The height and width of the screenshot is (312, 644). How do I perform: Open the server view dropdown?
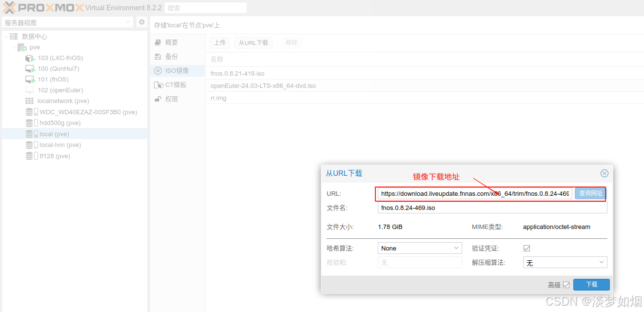click(x=128, y=22)
